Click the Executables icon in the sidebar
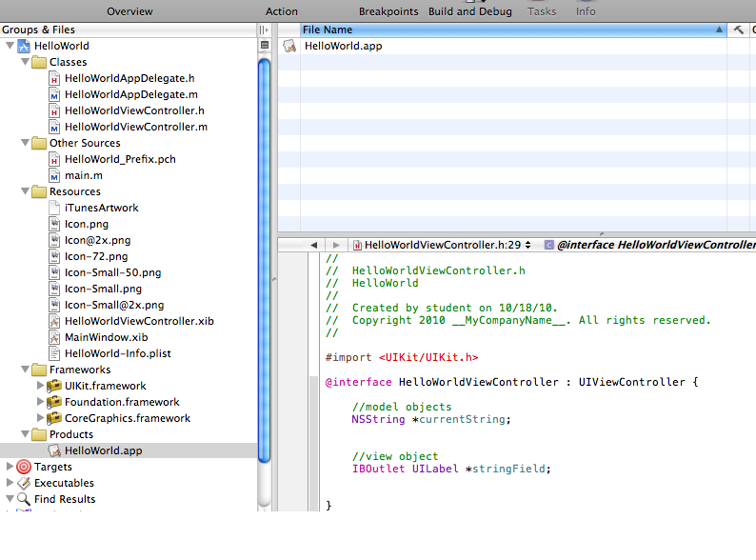 coord(24,483)
